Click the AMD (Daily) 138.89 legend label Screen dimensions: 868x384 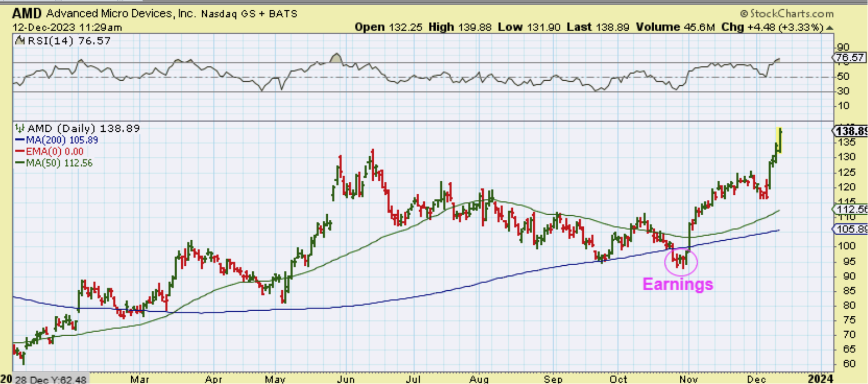83,128
